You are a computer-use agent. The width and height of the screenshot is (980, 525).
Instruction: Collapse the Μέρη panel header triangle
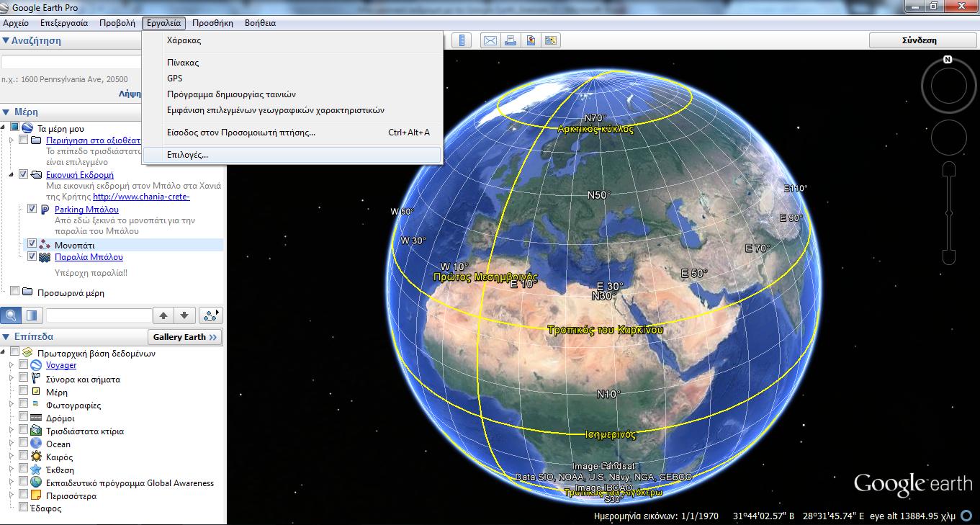pyautogui.click(x=6, y=112)
